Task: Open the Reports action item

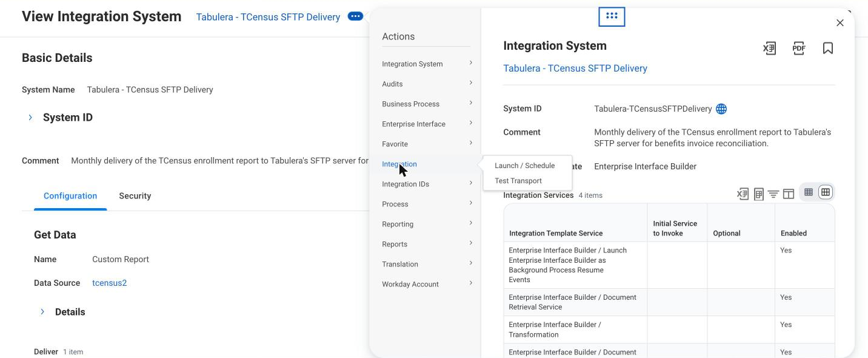Action: coord(395,245)
